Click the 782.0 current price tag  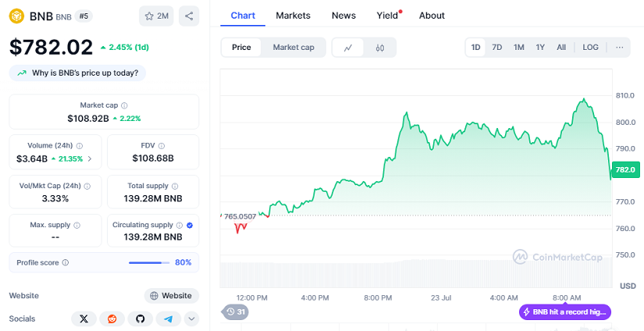point(625,169)
